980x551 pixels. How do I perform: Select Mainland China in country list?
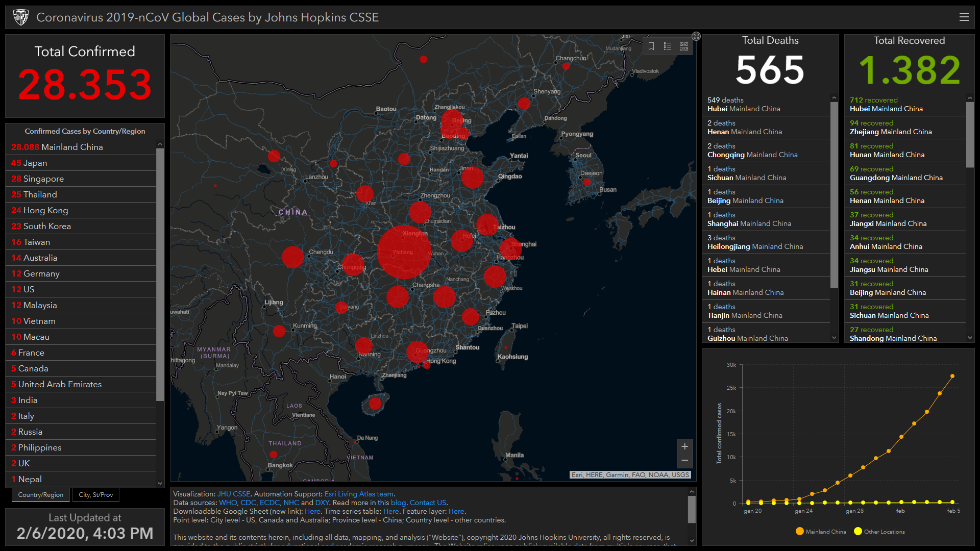pos(81,147)
